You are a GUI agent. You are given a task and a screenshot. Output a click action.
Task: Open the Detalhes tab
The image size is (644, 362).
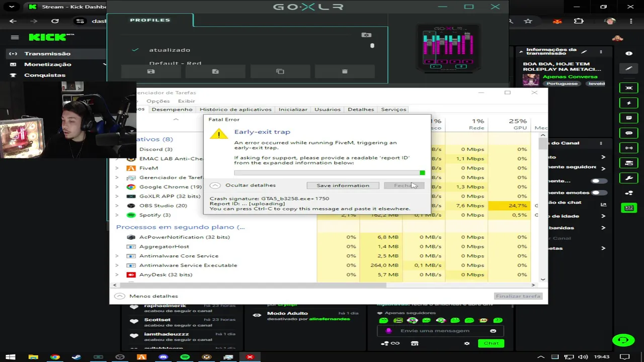tap(361, 109)
